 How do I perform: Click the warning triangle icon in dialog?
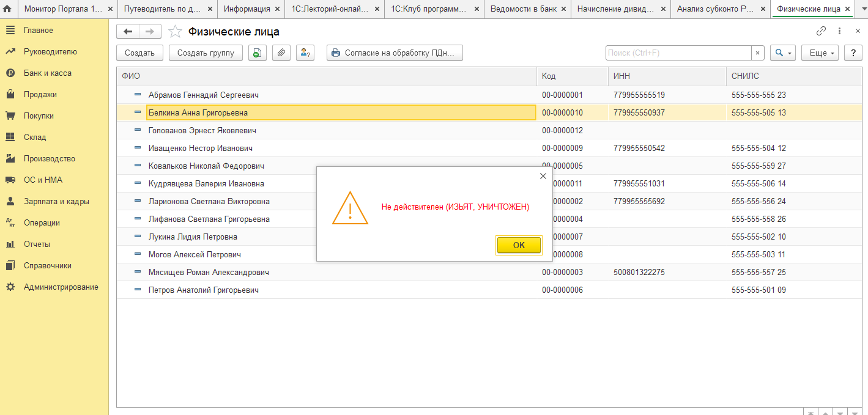(350, 208)
